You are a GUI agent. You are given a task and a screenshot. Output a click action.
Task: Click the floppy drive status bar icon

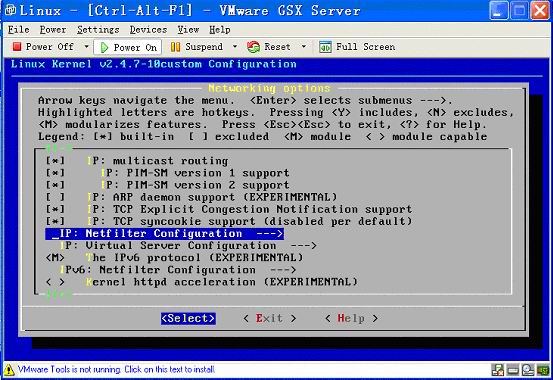[498, 370]
